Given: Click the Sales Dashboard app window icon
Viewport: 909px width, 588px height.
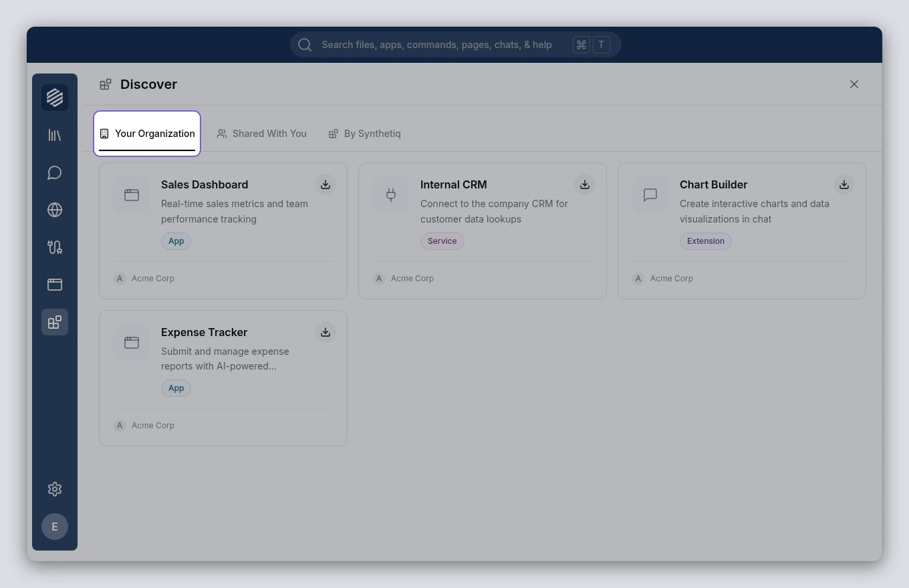Looking at the screenshot, I should coord(132,195).
